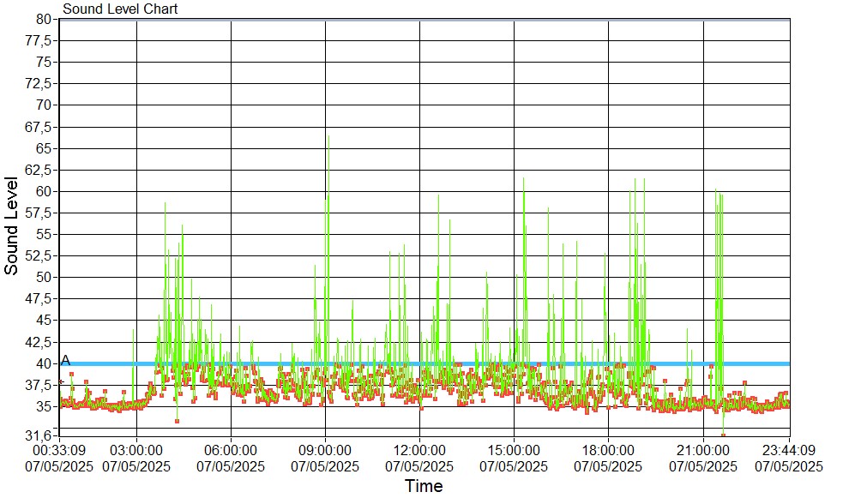Click the 15:00:00 time axis label
The width and height of the screenshot is (849, 504).
(x=514, y=449)
